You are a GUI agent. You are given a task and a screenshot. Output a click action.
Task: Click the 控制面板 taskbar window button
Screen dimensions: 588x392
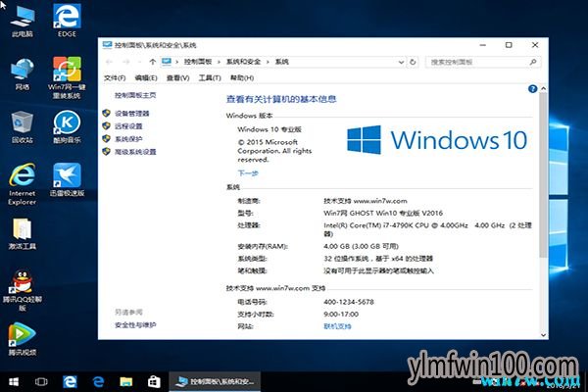tap(215, 382)
